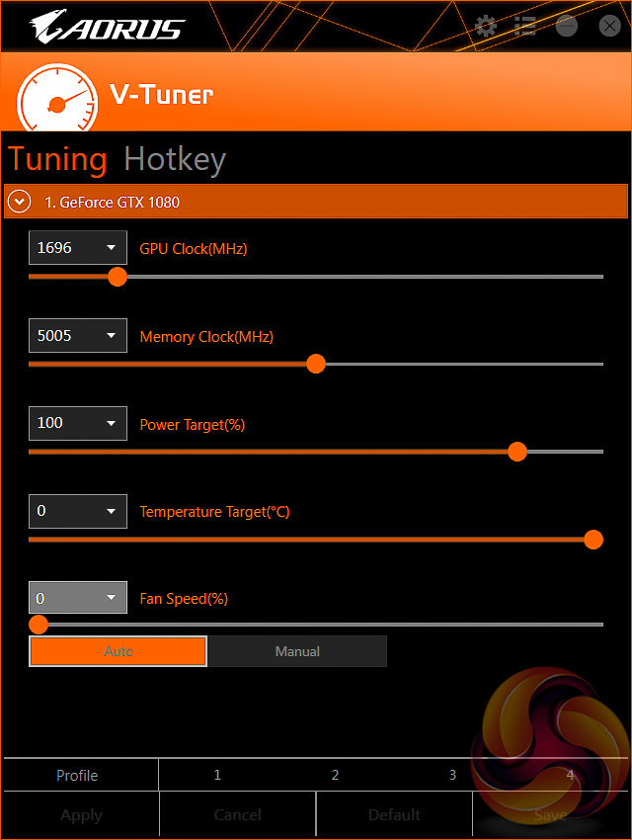632x840 pixels.
Task: Click the Memory Clock slider handle
Action: [316, 364]
